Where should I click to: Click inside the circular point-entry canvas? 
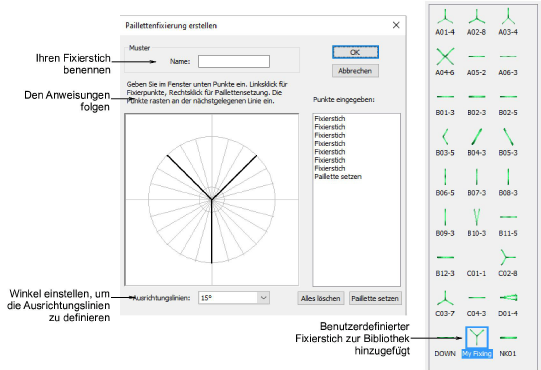[x=212, y=199]
